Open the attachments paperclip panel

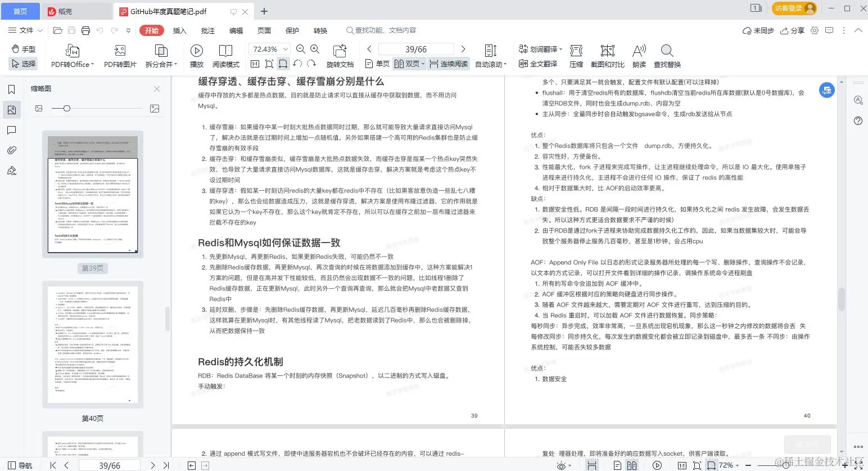(11, 150)
